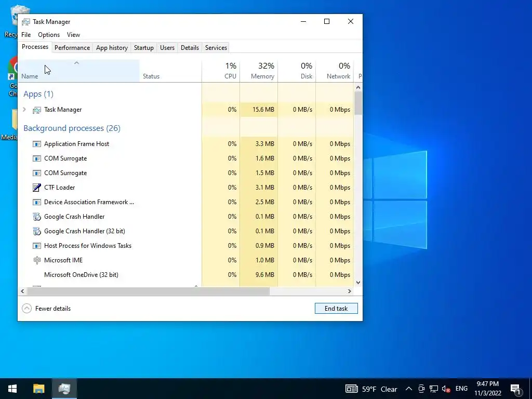Click the 59°F Clear weather text
532x399 pixels.
click(x=379, y=389)
